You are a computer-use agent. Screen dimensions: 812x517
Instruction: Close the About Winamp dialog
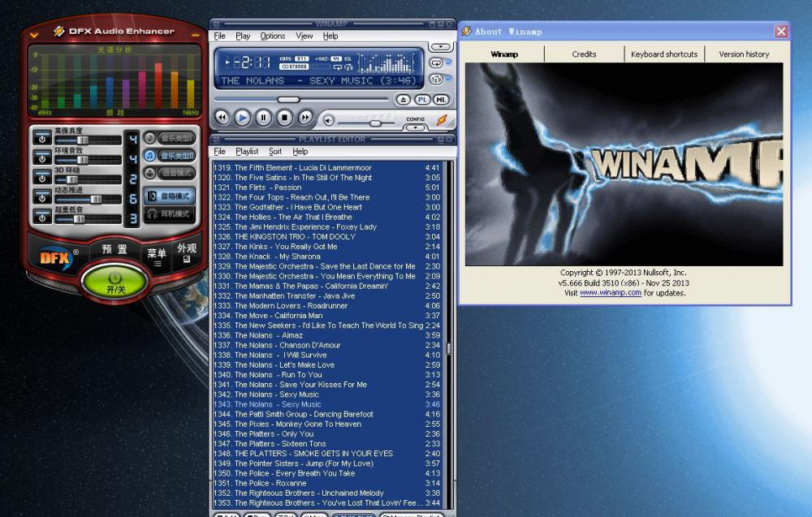781,32
